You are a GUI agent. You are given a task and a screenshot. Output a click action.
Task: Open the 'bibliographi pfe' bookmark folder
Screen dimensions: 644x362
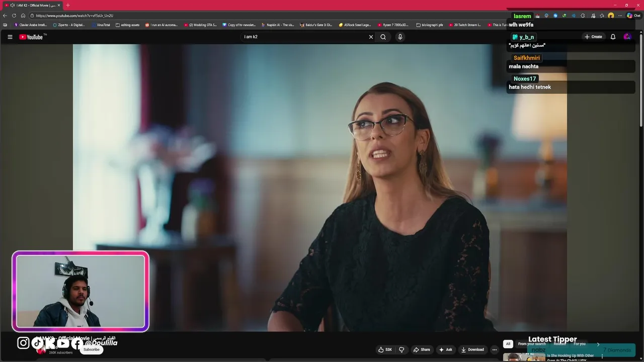(x=430, y=25)
